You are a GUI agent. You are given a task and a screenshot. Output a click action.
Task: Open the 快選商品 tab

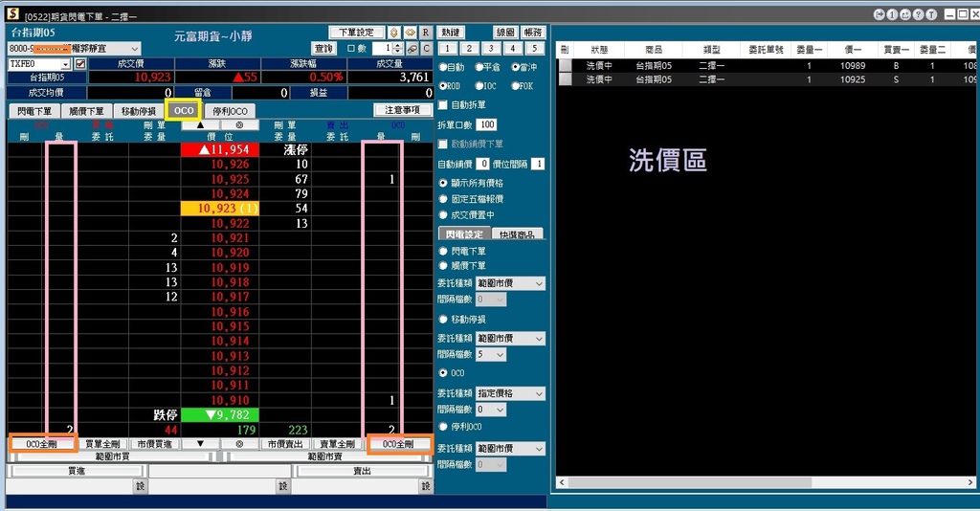[517, 234]
